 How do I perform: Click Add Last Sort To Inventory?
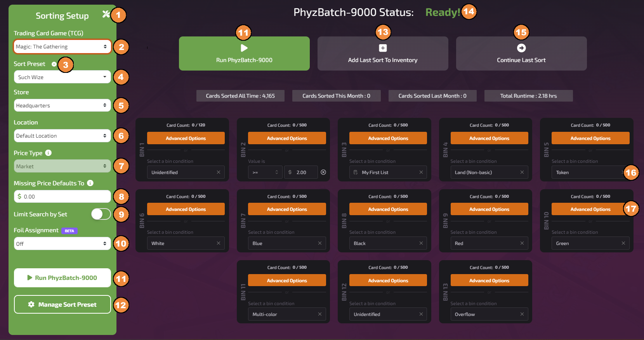coord(382,54)
